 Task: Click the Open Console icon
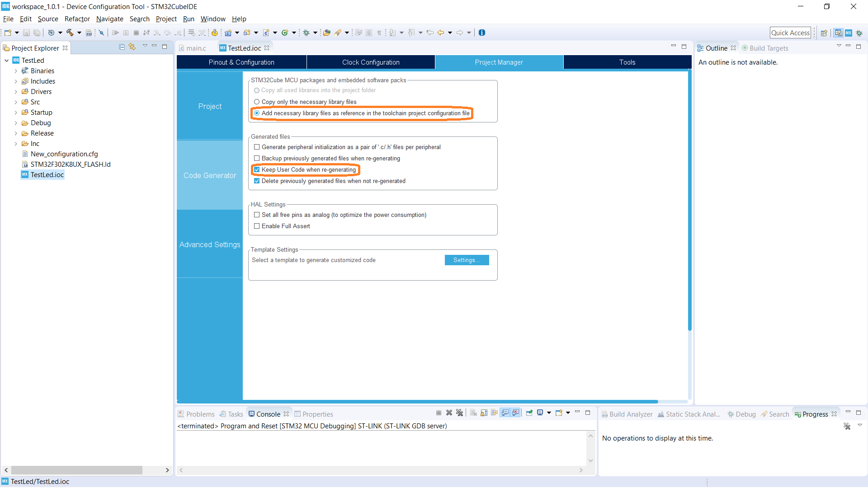click(x=559, y=413)
